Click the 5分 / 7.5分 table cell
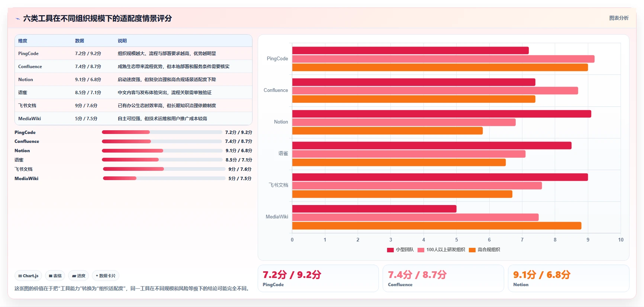 coord(86,119)
